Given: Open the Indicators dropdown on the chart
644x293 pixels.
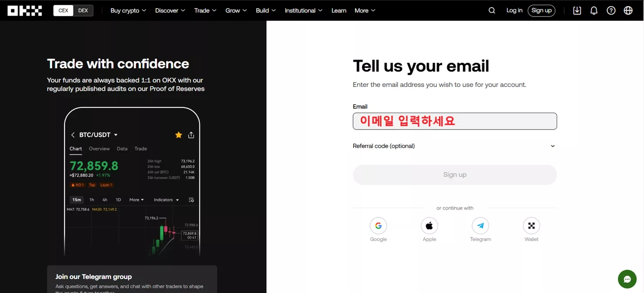Looking at the screenshot, I should tap(165, 200).
